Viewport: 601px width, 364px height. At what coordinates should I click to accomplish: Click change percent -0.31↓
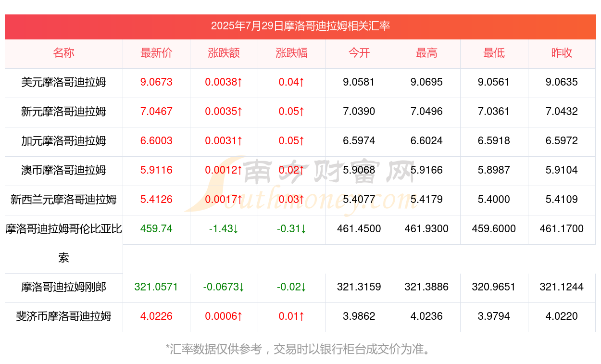point(291,229)
